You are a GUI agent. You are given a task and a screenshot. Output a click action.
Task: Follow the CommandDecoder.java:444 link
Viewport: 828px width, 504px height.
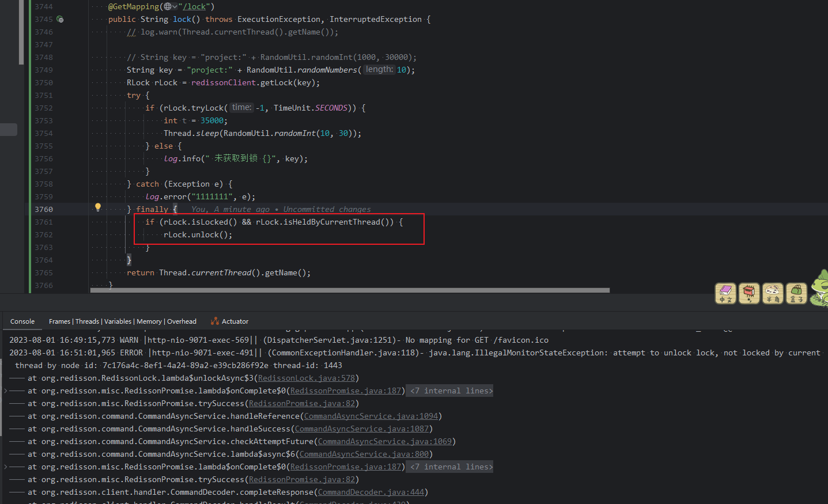370,492
